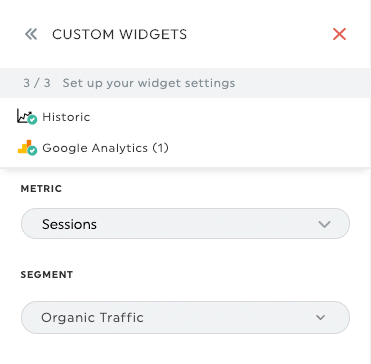Open the Organic Traffic segment dropdown
The image size is (371, 364).
(x=185, y=317)
